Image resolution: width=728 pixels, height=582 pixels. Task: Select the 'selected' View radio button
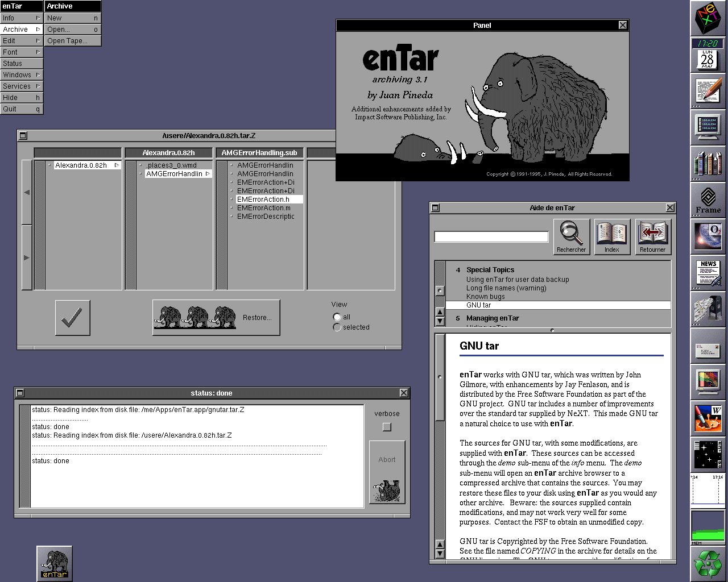tap(337, 327)
